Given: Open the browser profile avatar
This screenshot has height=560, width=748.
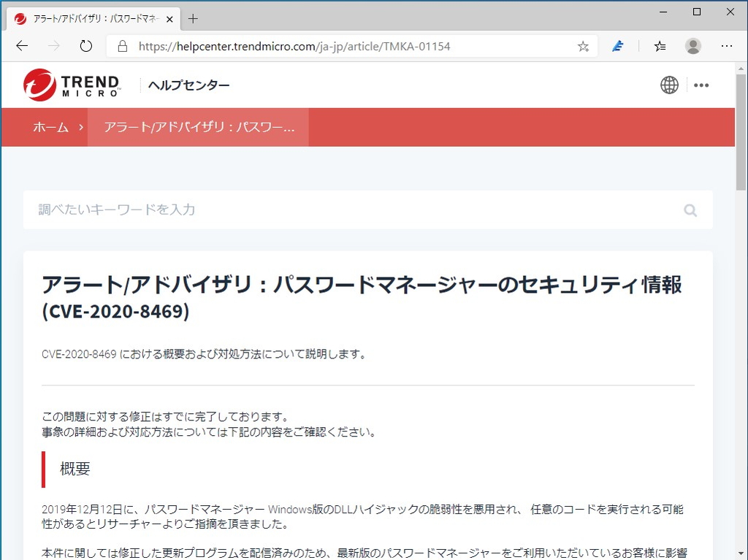Looking at the screenshot, I should [692, 45].
